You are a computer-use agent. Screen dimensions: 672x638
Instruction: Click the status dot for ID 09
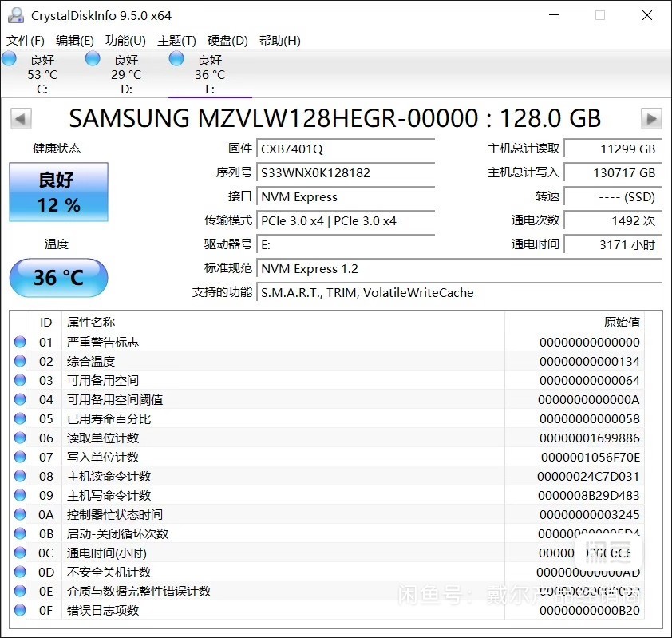click(x=20, y=495)
